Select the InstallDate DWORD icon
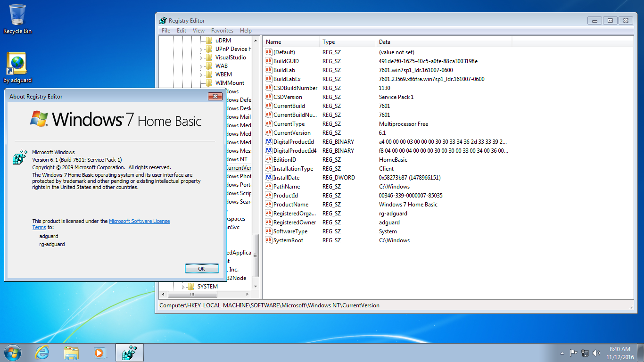The height and width of the screenshot is (362, 644). click(x=269, y=178)
